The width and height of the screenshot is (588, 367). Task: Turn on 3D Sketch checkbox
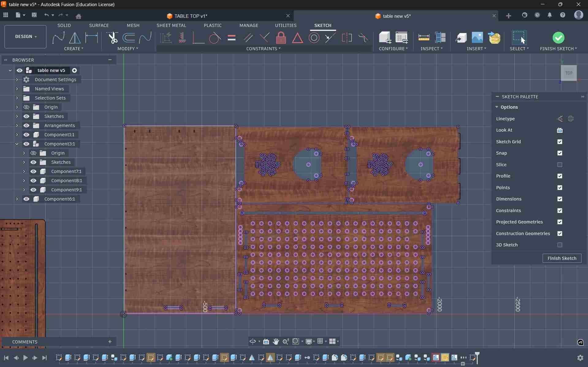(x=560, y=245)
